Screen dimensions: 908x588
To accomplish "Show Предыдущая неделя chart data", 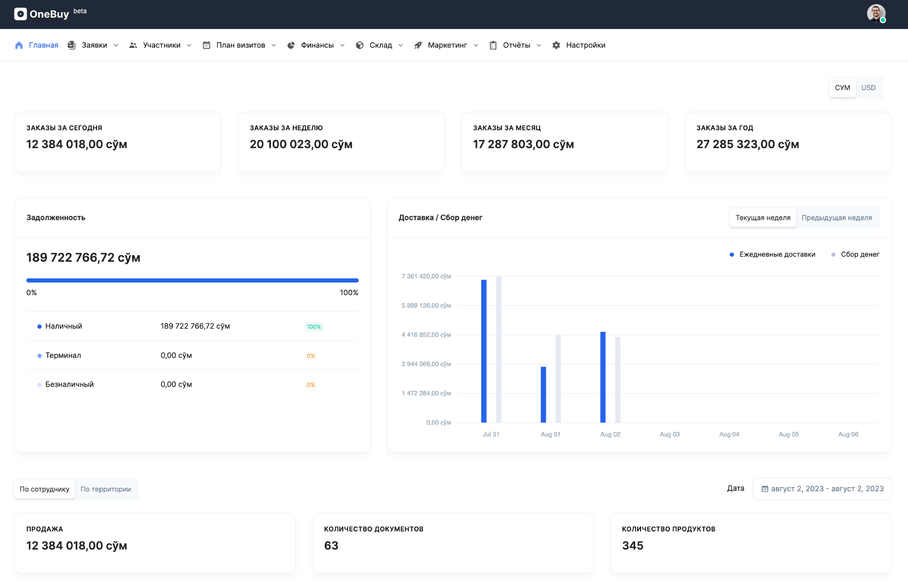I will 837,218.
